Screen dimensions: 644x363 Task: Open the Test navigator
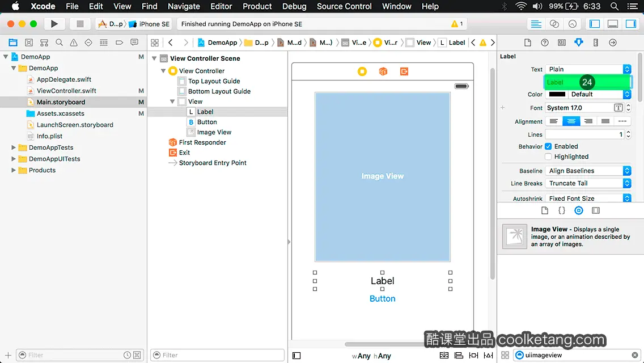[88, 43]
